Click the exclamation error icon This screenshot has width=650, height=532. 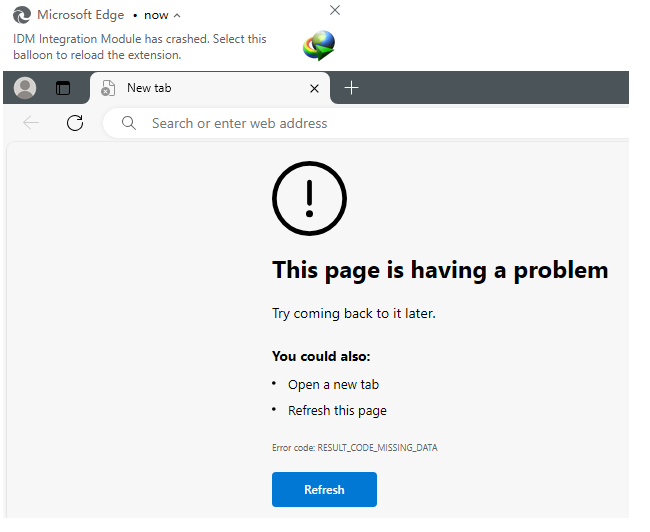309,198
